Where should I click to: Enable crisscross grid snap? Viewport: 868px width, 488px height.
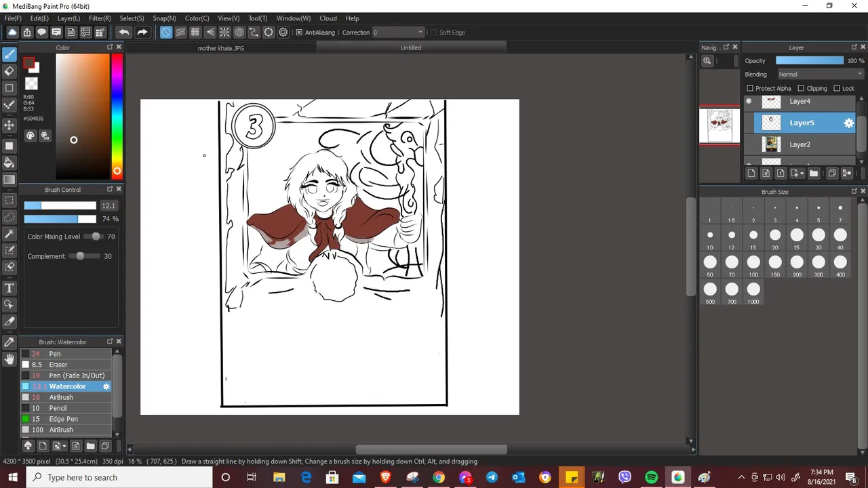(x=195, y=32)
